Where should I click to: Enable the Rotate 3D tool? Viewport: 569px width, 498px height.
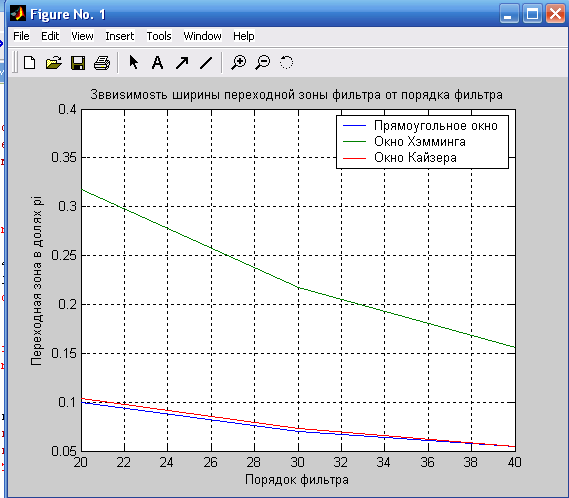point(286,62)
